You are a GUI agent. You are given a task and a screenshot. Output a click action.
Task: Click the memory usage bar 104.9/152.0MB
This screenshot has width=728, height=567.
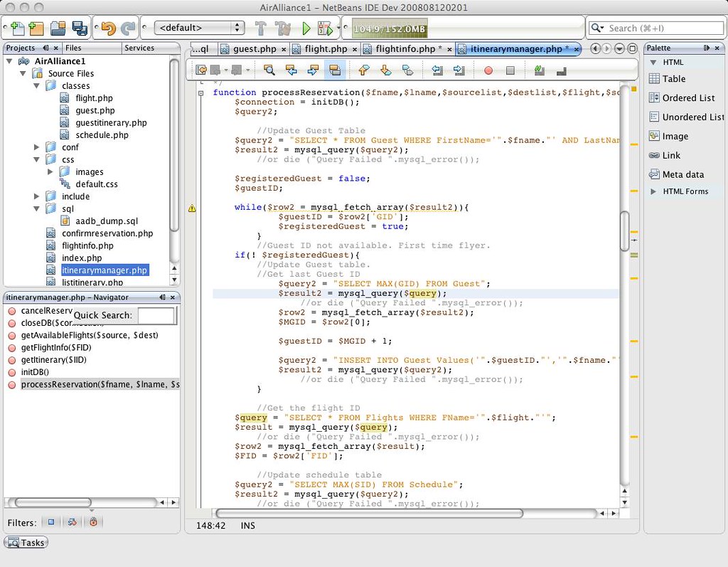(389, 28)
